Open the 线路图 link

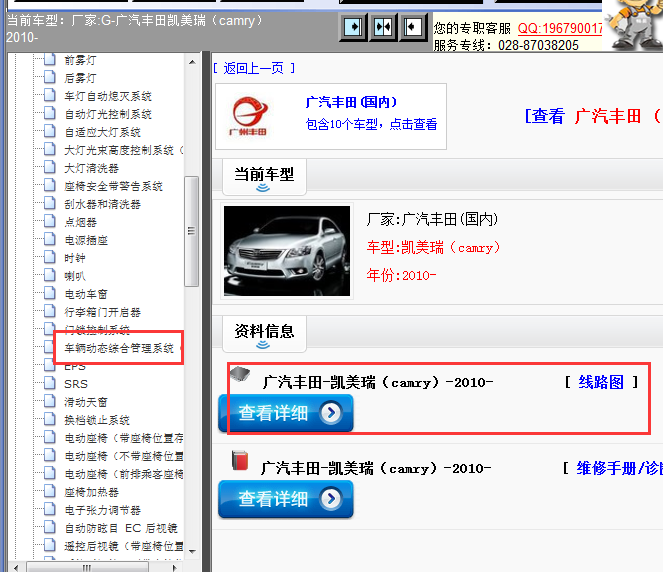601,382
